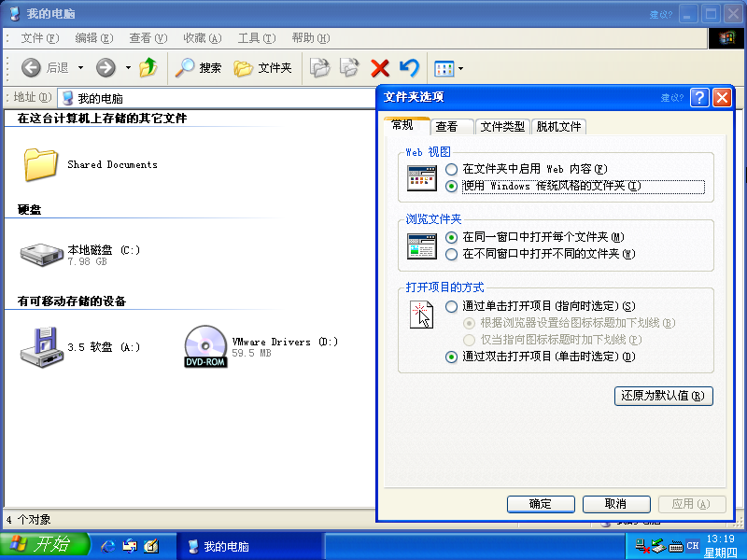Click the keyboard icon in system tray
The image size is (747, 560).
[676, 547]
